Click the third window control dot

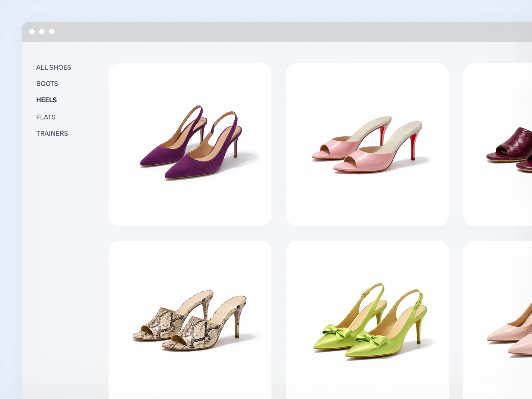52,32
